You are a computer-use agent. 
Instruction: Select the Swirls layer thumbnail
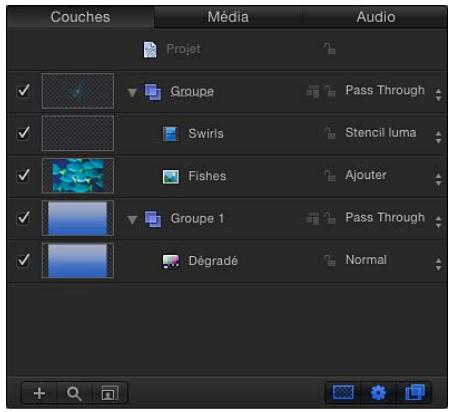tap(78, 133)
